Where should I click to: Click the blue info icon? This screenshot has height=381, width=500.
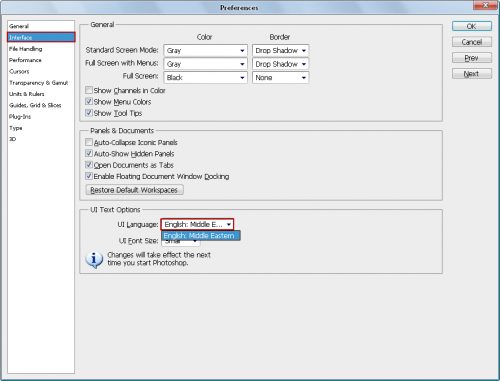pos(94,260)
